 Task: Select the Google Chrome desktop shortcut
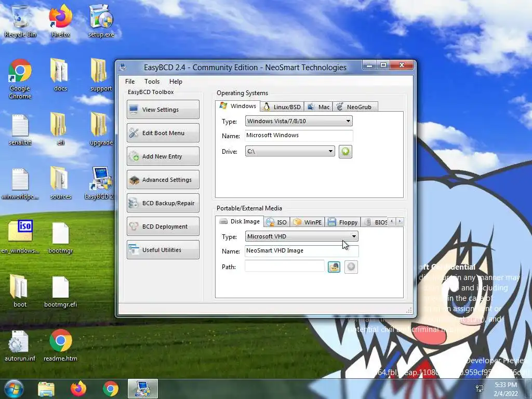20,79
